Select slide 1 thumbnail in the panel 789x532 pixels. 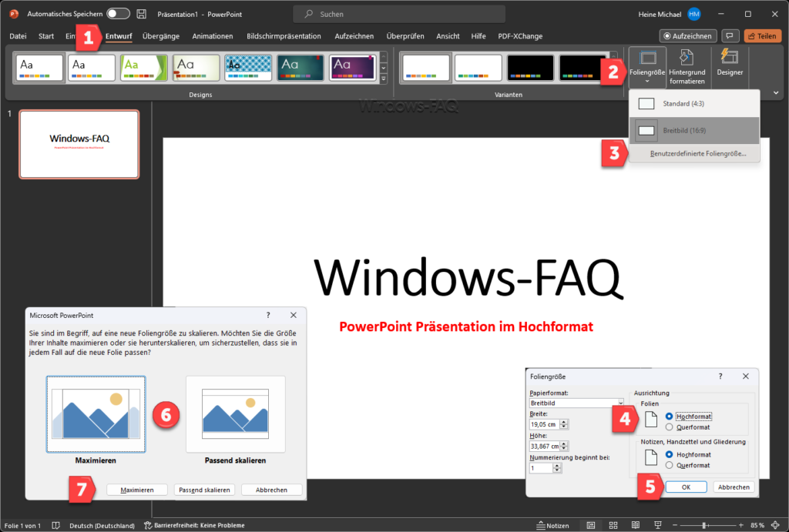[79, 145]
